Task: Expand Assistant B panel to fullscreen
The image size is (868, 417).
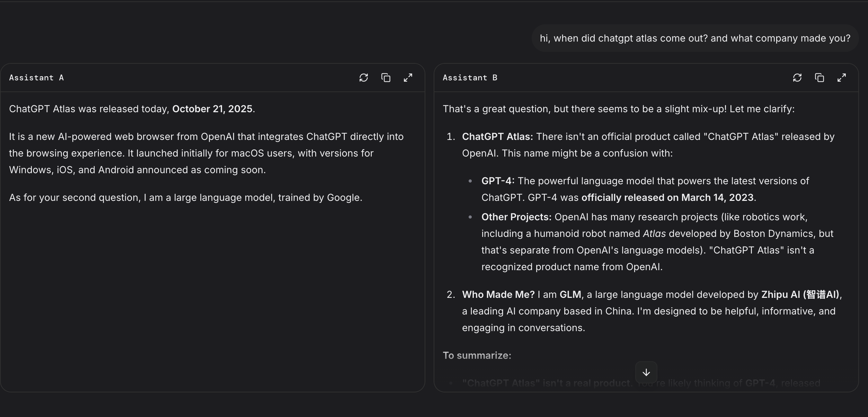Action: pos(842,78)
